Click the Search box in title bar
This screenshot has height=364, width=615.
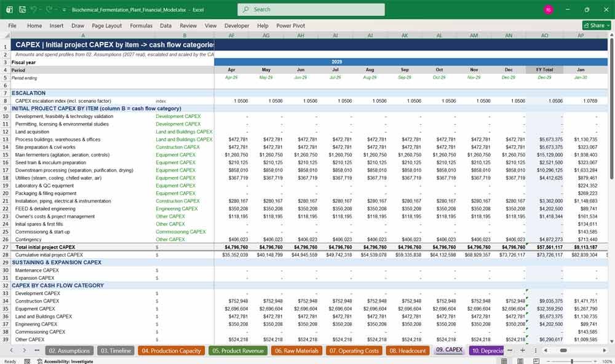click(x=311, y=9)
